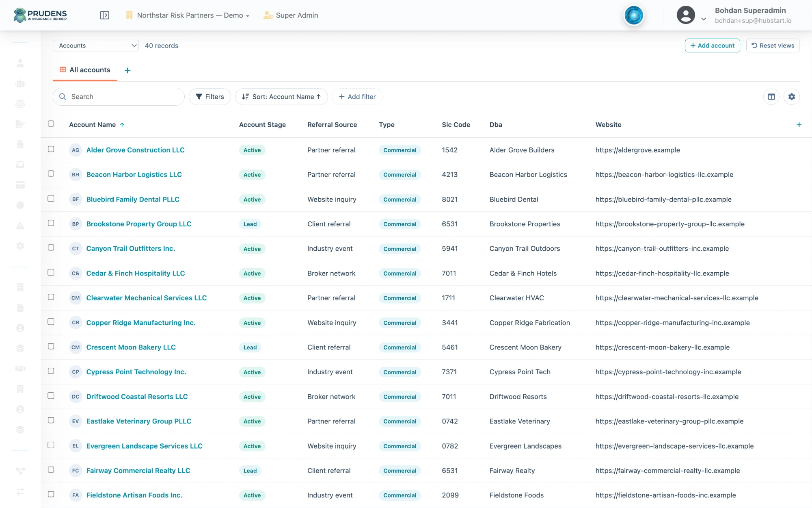This screenshot has height=508, width=812.
Task: Open the Filters dropdown
Action: (210, 97)
